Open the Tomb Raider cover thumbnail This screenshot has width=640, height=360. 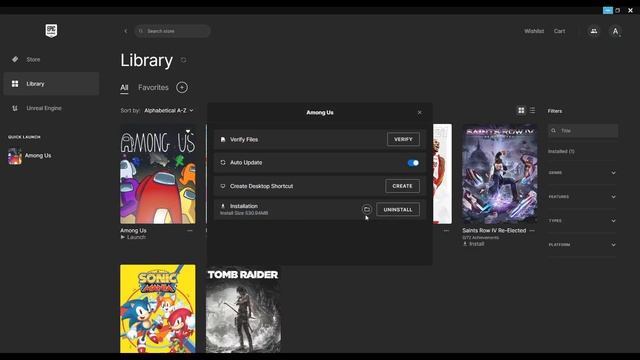coord(243,309)
